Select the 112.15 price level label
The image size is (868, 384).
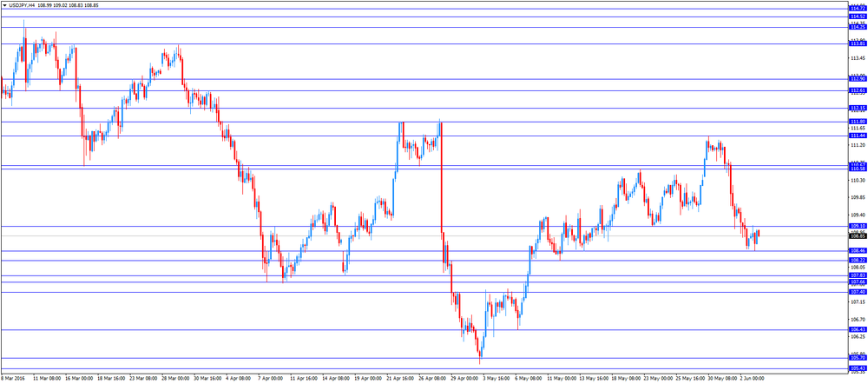(x=858, y=108)
